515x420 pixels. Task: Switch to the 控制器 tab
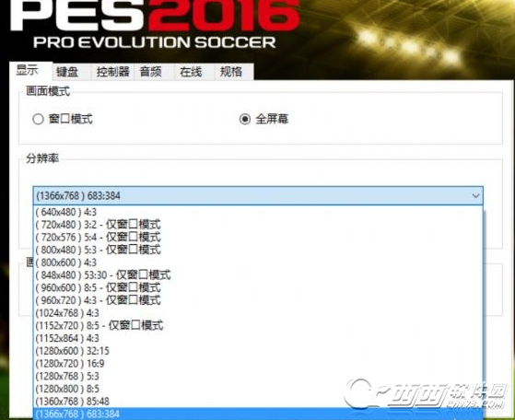coord(112,71)
